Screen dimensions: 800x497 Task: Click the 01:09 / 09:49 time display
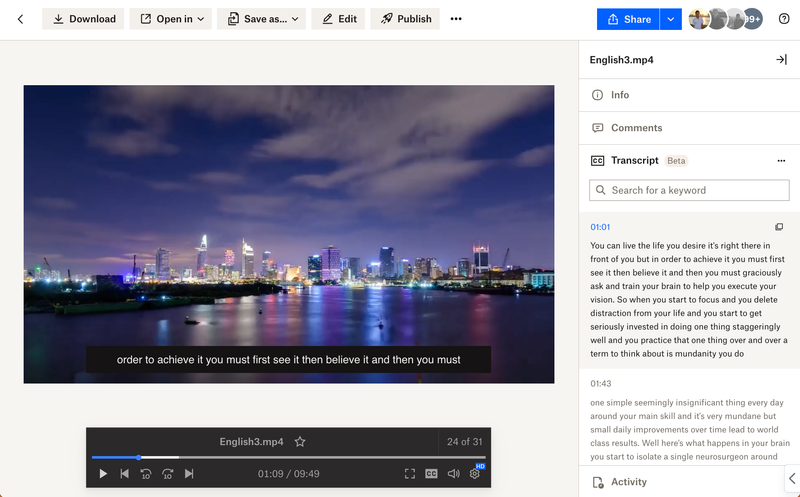click(x=289, y=474)
